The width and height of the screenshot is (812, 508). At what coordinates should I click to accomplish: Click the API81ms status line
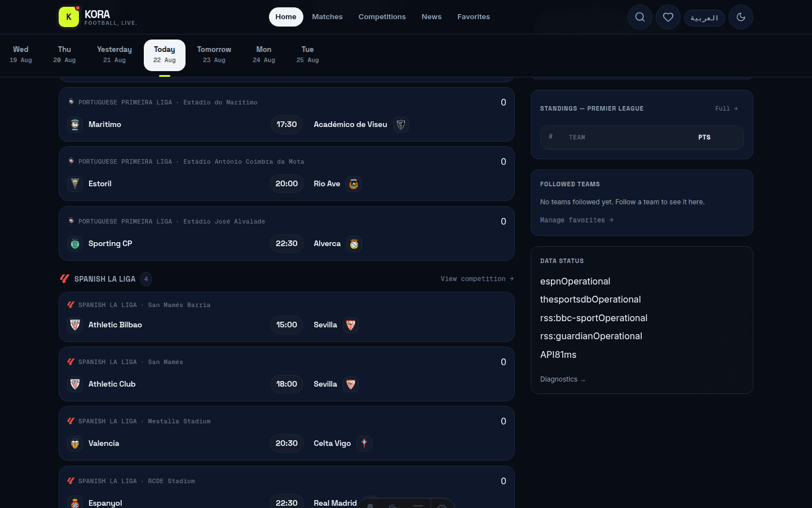[x=558, y=355]
